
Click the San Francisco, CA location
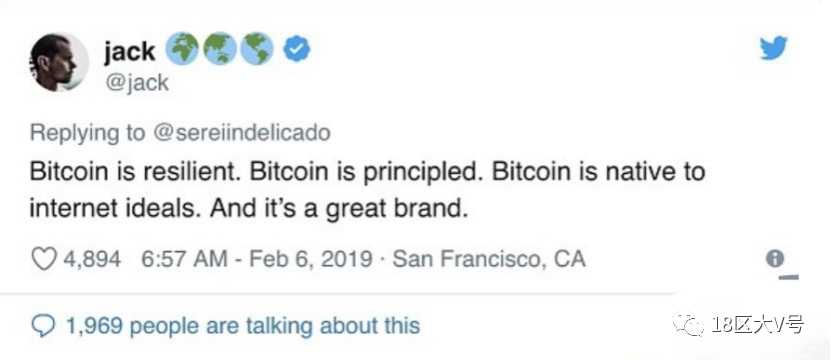coord(489,259)
